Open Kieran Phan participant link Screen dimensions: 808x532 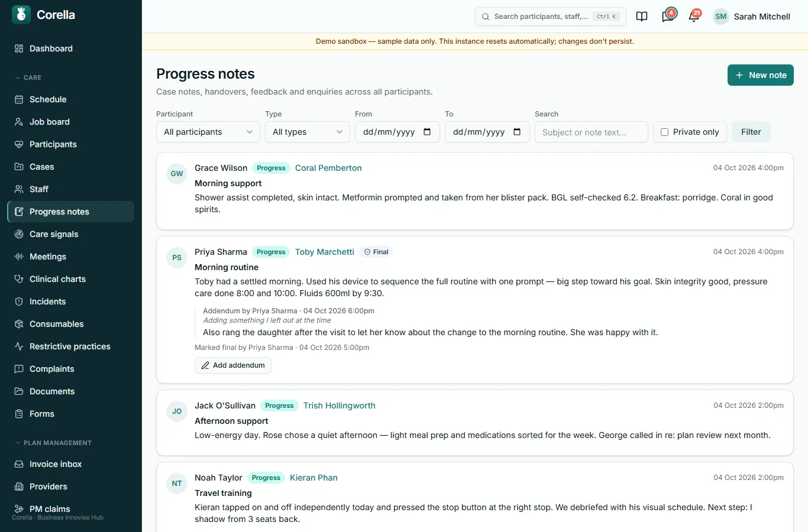tap(313, 478)
